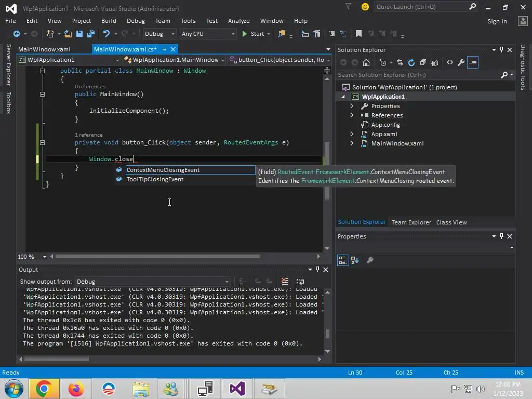
Task: Toggle Word Wrap in the Output panel
Action: tap(300, 282)
